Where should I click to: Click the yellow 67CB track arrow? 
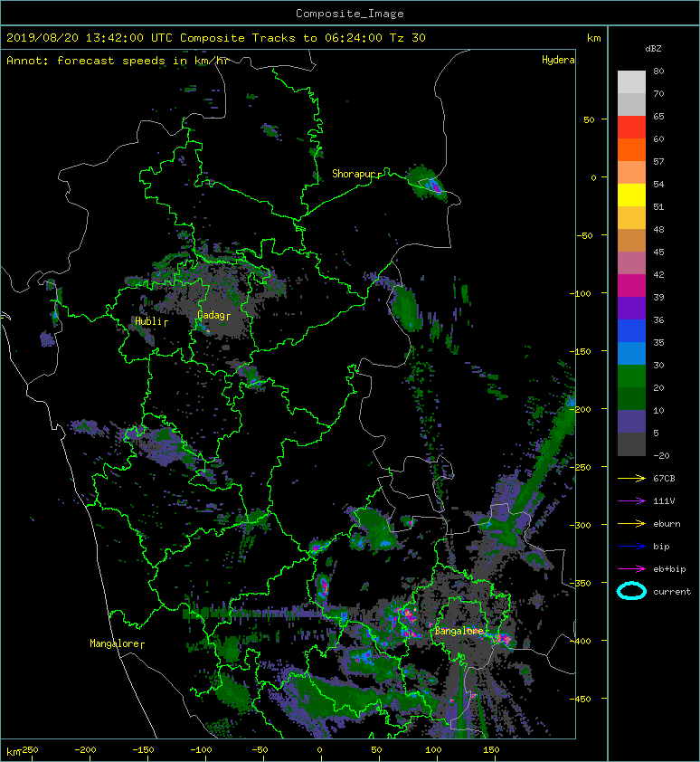click(x=631, y=479)
